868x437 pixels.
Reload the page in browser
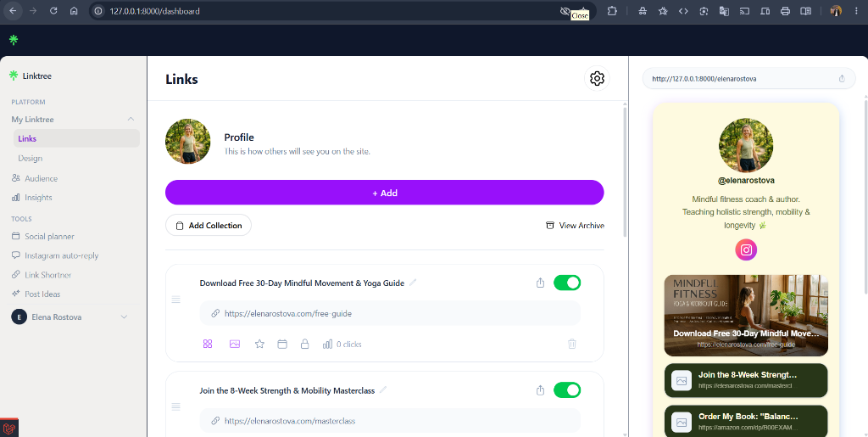click(x=53, y=10)
